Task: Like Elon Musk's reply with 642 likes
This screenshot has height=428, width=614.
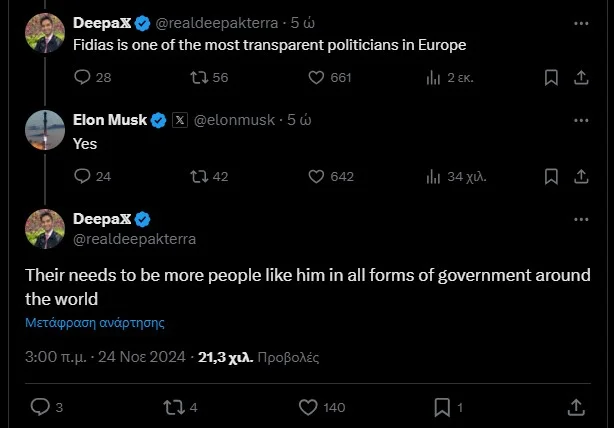Action: tap(316, 176)
